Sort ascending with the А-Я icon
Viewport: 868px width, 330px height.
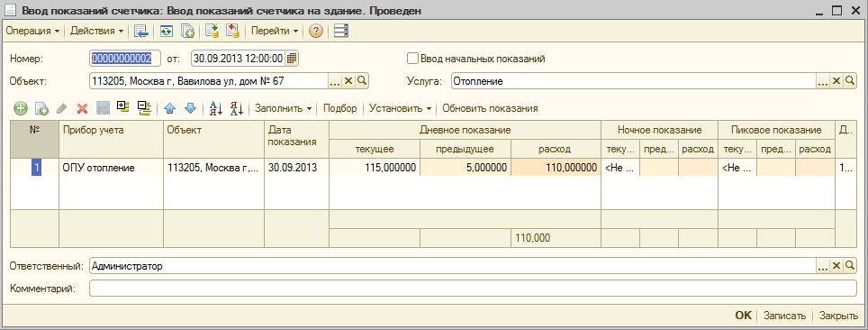pos(216,109)
